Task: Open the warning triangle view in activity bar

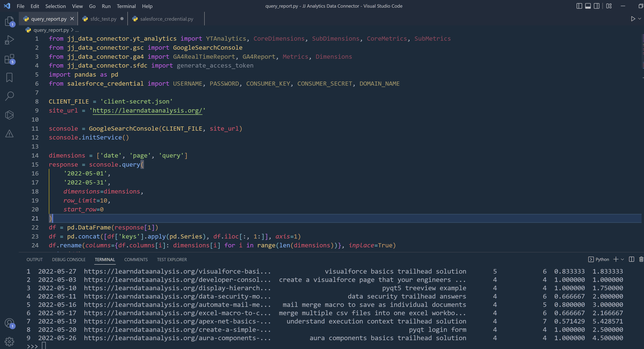Action: tap(10, 134)
